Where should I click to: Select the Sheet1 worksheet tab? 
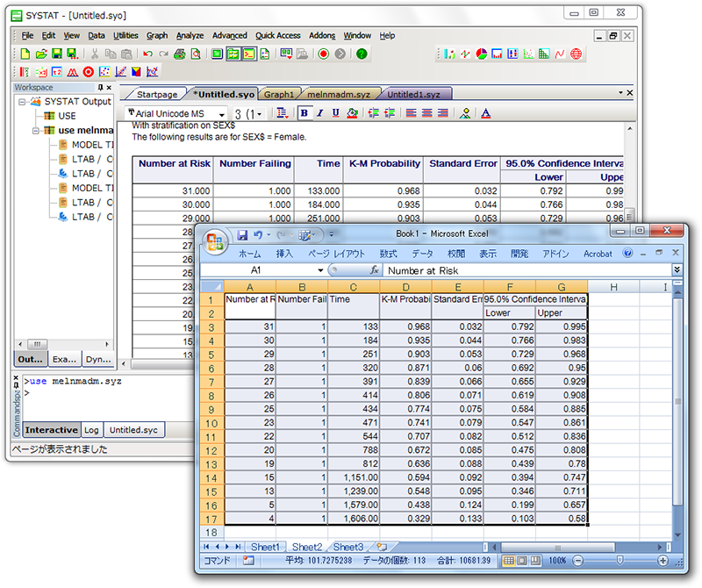point(264,547)
